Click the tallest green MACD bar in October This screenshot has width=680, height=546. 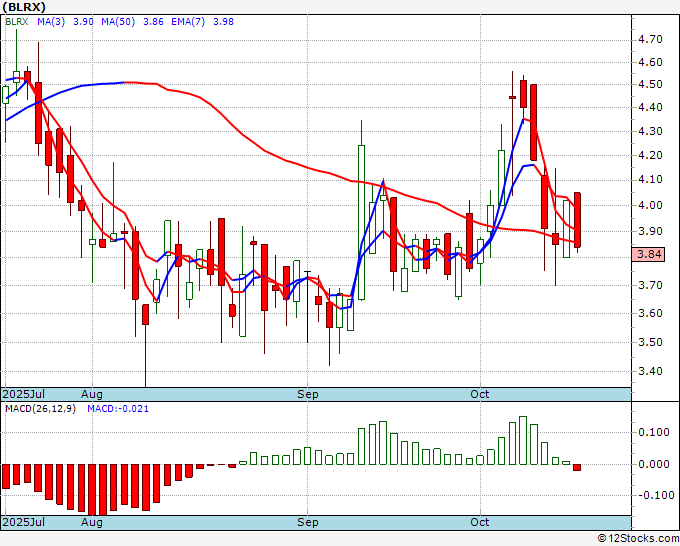pos(523,441)
